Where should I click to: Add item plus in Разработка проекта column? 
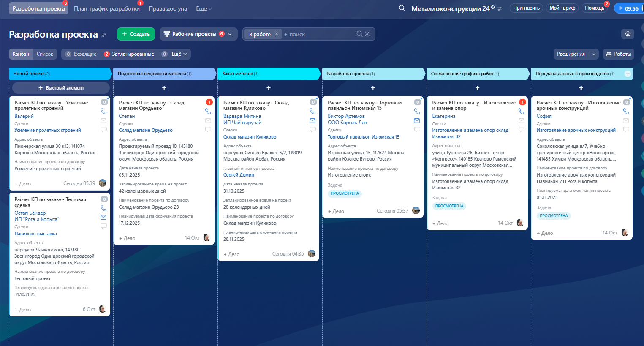pyautogui.click(x=373, y=88)
